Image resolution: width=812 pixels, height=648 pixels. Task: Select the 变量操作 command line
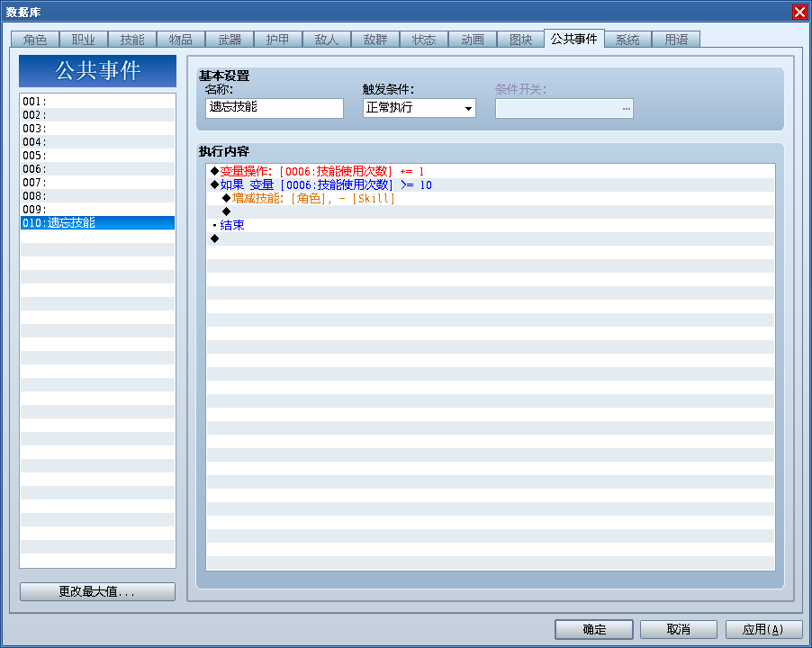(491, 171)
